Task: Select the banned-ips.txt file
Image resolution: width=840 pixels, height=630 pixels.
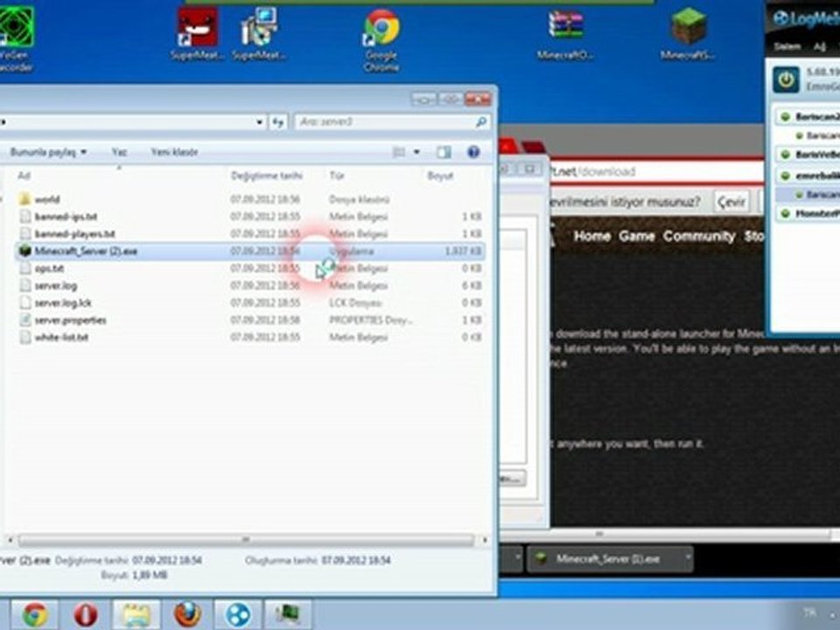Action: 249,216
